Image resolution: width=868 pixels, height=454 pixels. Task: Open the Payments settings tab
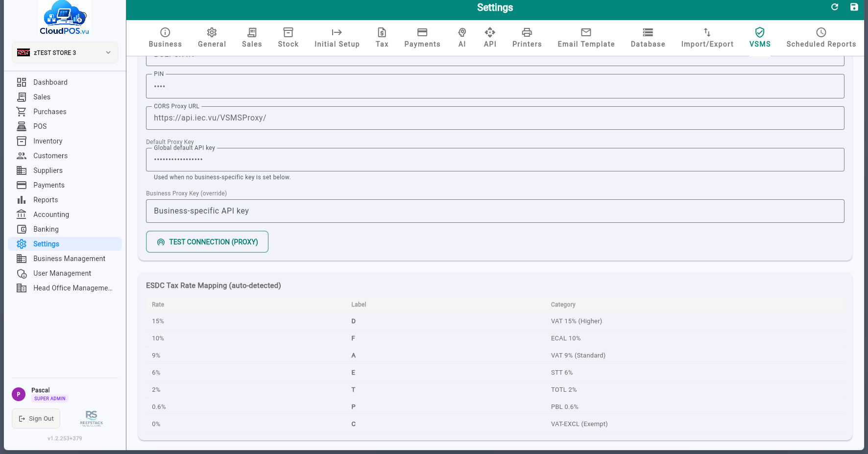coord(422,38)
